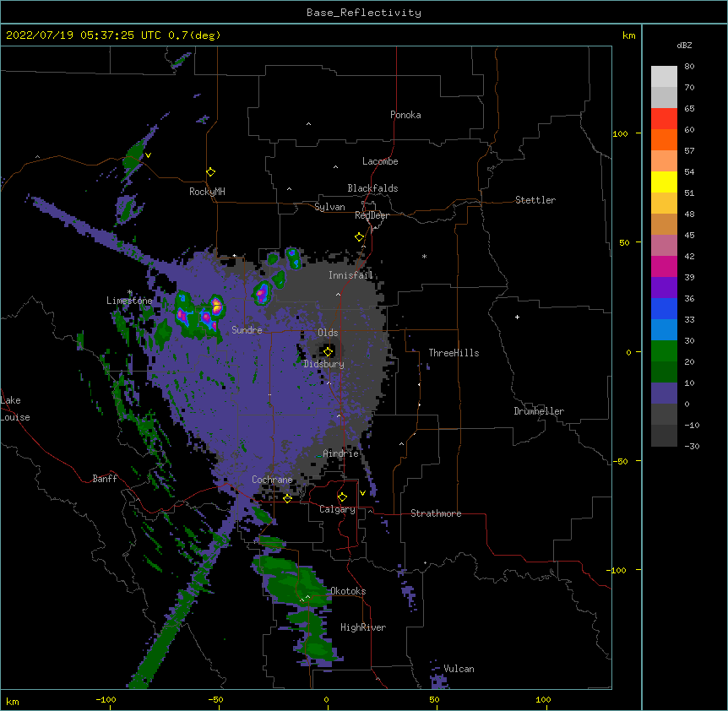Click the Airdrie city label
728x711 pixels.
tap(340, 453)
